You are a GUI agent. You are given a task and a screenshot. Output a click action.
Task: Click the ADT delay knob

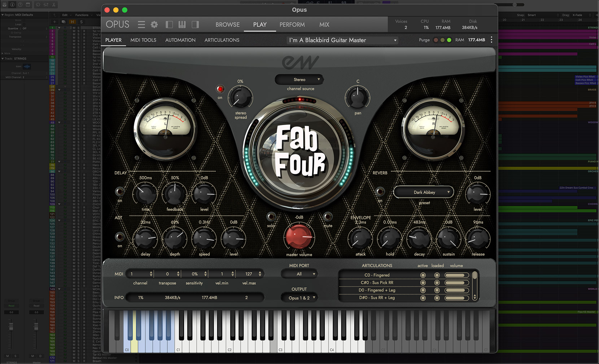[x=145, y=239]
